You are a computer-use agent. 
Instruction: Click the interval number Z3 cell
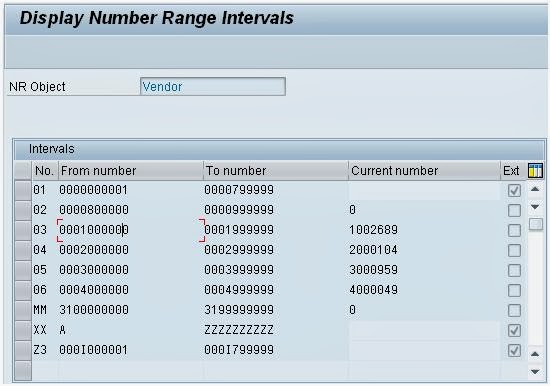(40, 350)
